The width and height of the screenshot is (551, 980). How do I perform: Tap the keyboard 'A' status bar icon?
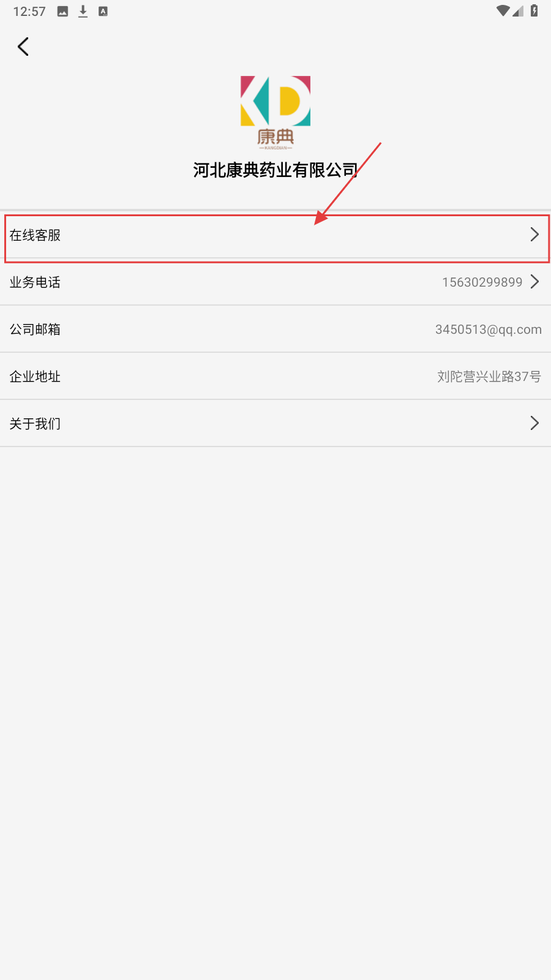(x=103, y=12)
